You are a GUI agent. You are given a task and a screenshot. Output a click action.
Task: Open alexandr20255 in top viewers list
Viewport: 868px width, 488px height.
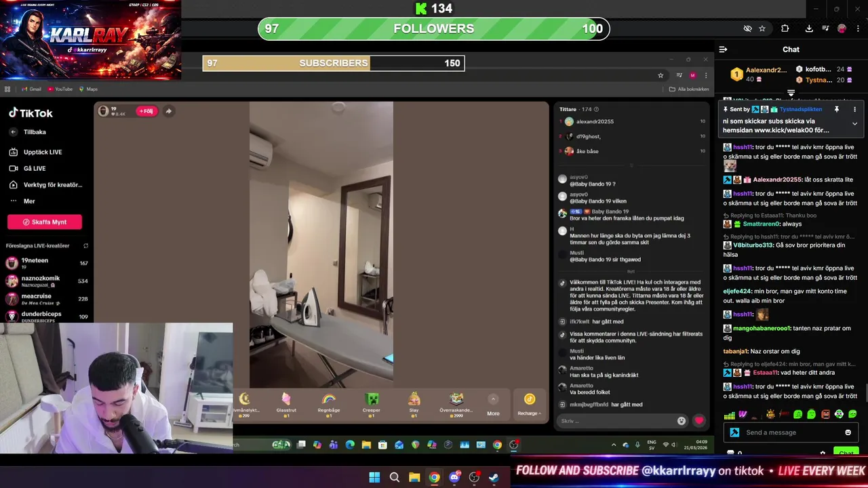595,122
